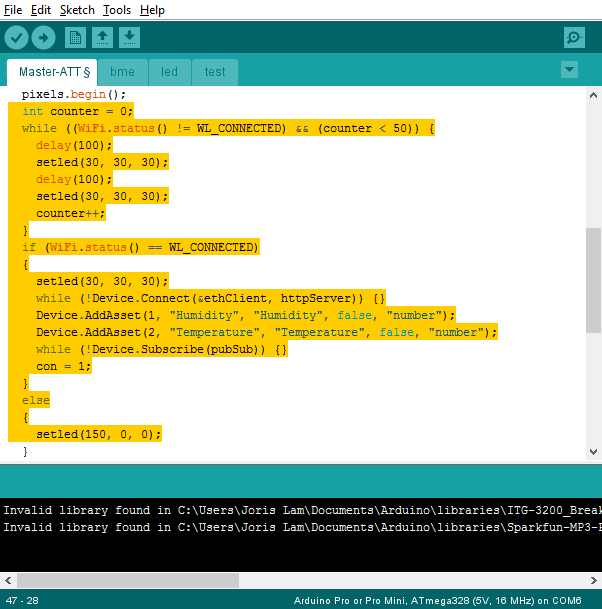This screenshot has height=609, width=602.
Task: Switch to the Master-ATT tab
Action: (x=52, y=72)
